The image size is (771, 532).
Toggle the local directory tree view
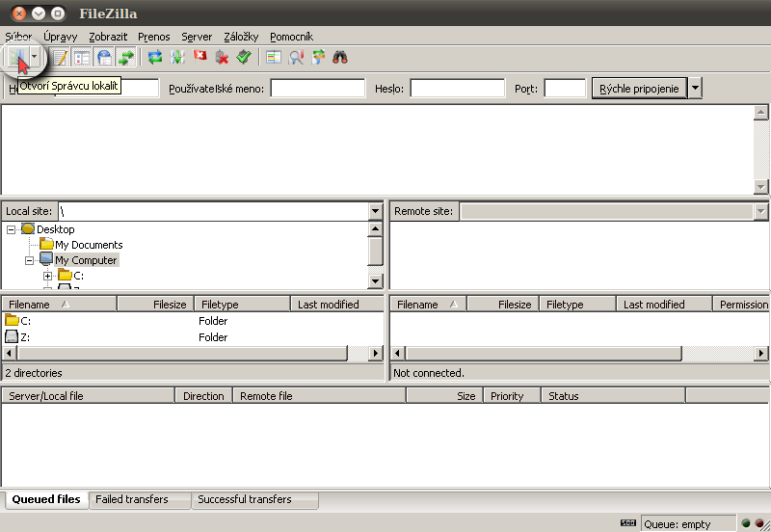[82, 58]
